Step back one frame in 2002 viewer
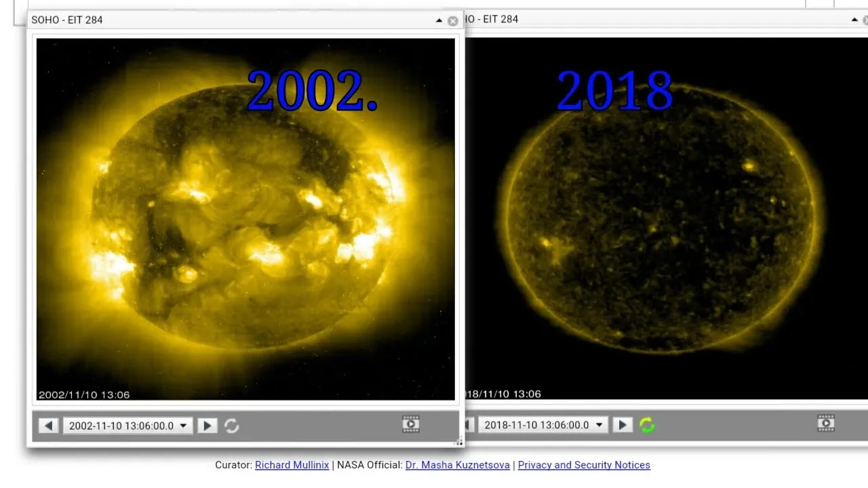The image size is (868, 488). click(48, 426)
